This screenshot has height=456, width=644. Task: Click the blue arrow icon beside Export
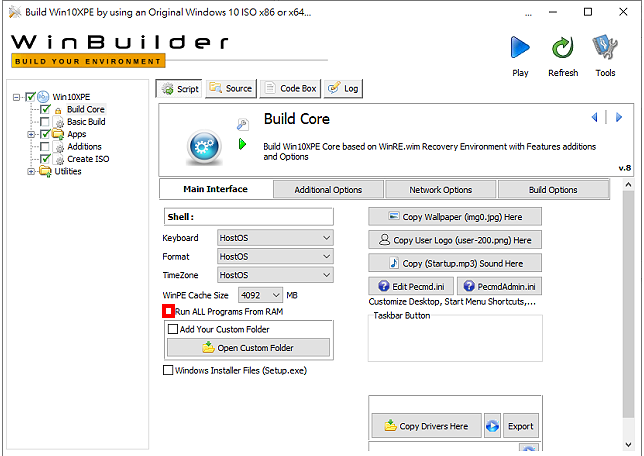[492, 426]
